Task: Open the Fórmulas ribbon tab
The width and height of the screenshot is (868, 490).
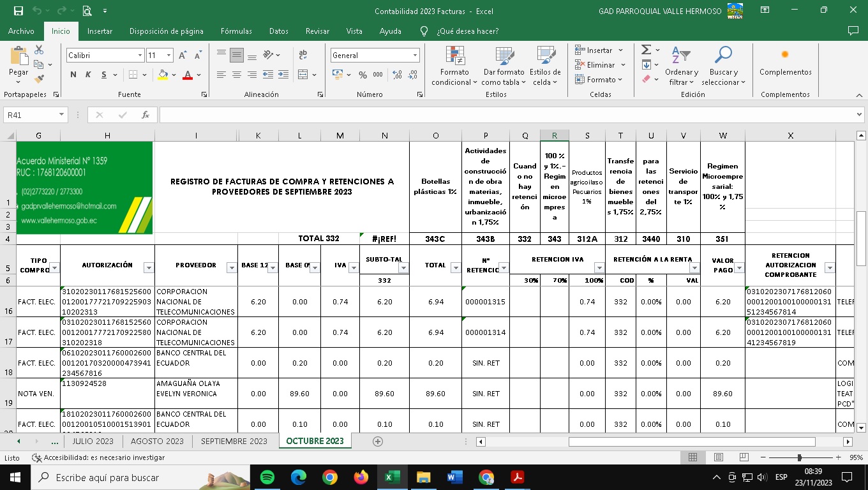Action: click(236, 31)
